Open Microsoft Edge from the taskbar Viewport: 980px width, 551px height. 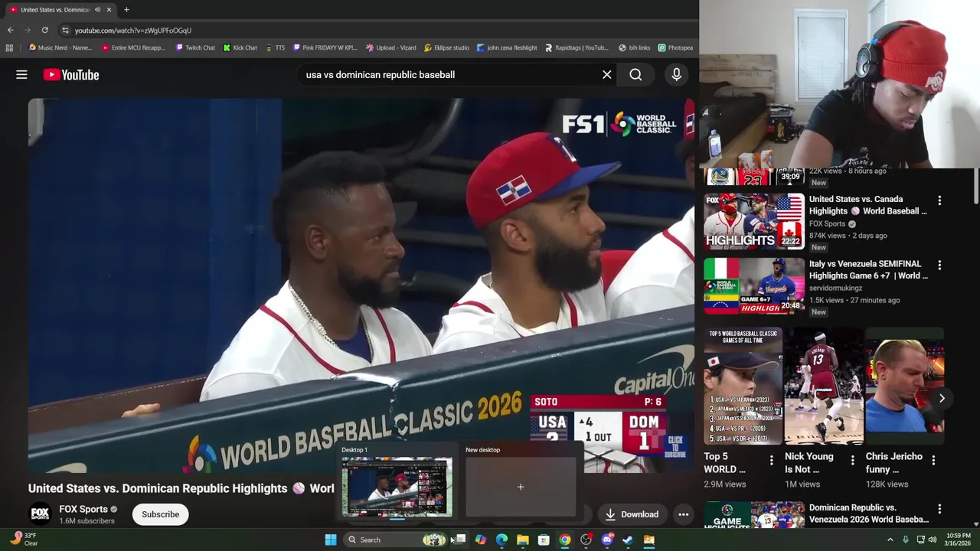coord(501,540)
